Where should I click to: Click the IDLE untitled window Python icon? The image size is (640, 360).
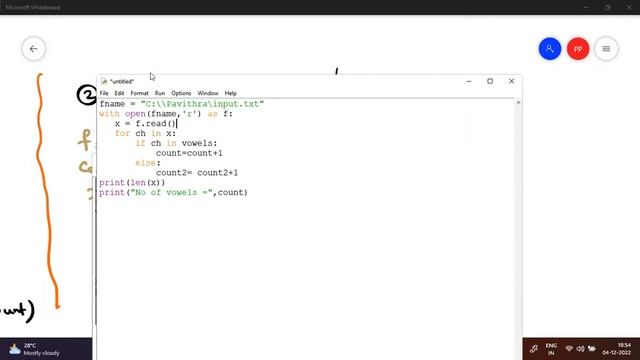(104, 81)
